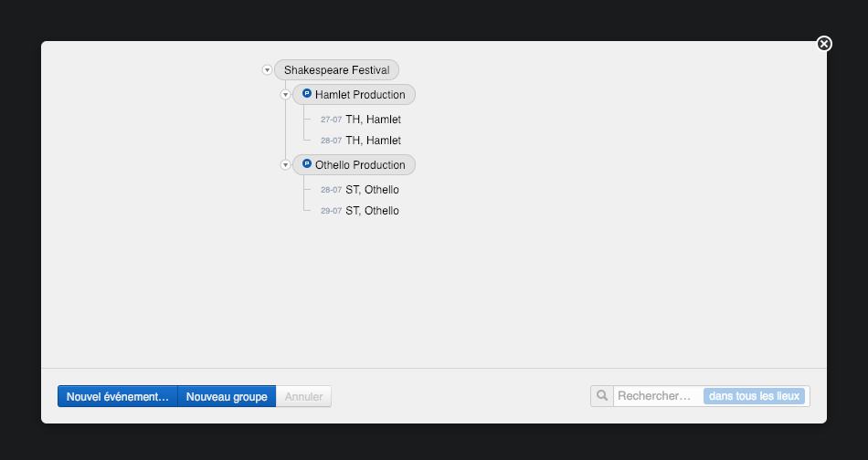
Task: Select the 28-07 TH, Hamlet event
Action: (373, 141)
